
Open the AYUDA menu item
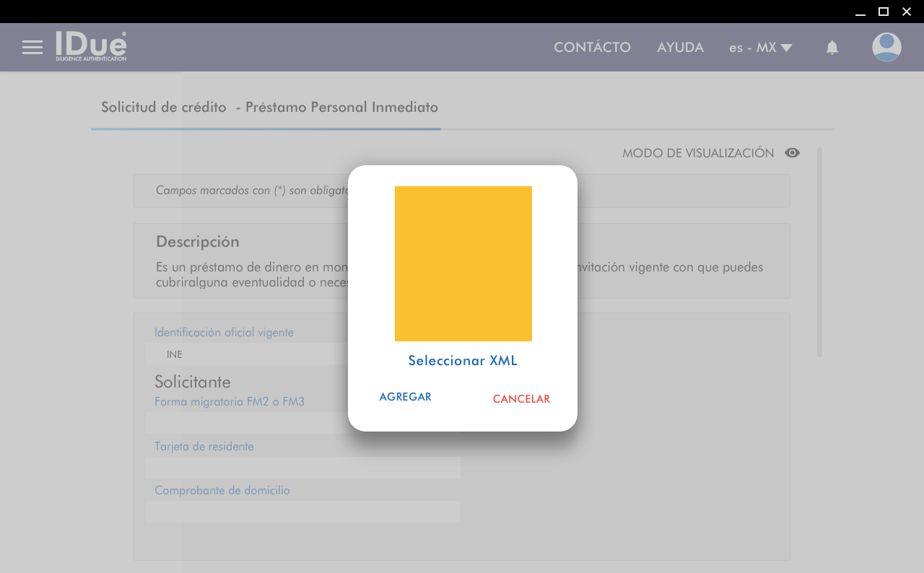(680, 48)
